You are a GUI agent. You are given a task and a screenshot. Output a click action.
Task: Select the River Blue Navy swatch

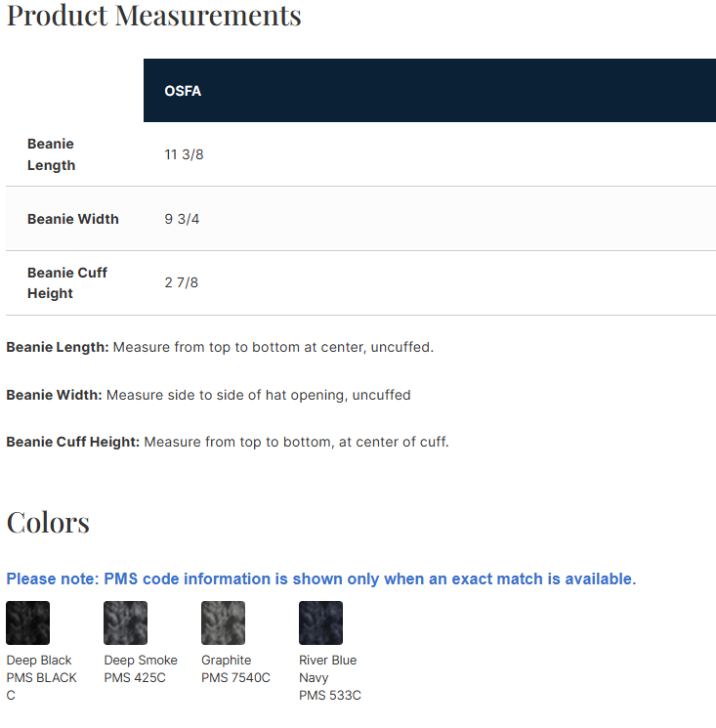(x=320, y=622)
